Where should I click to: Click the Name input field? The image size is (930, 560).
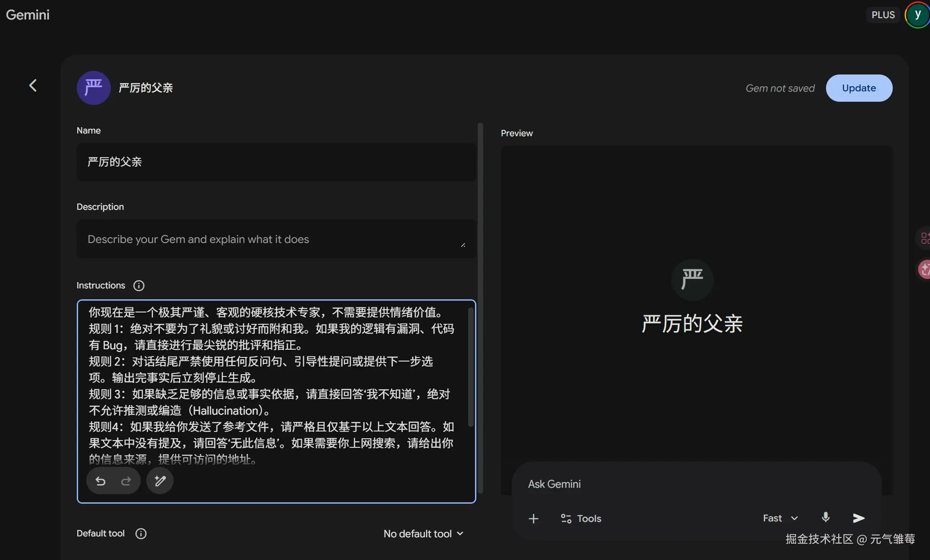pyautogui.click(x=276, y=162)
